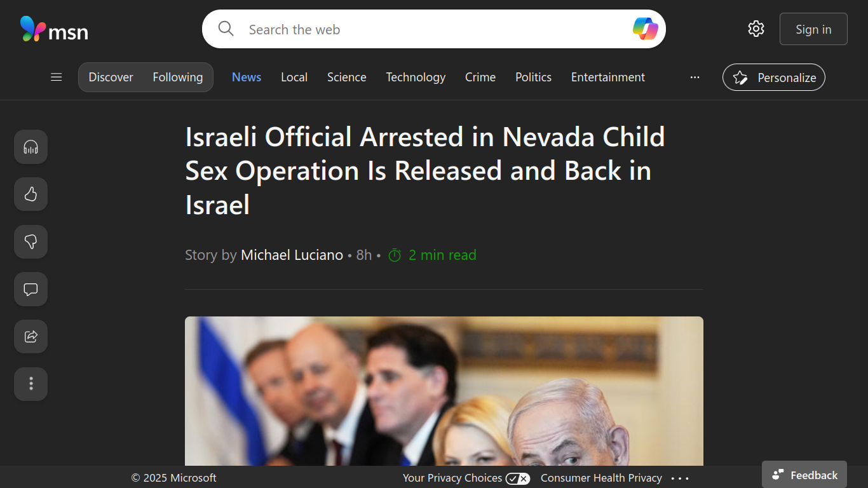Open the settings gear icon
This screenshot has width=868, height=488.
point(756,29)
